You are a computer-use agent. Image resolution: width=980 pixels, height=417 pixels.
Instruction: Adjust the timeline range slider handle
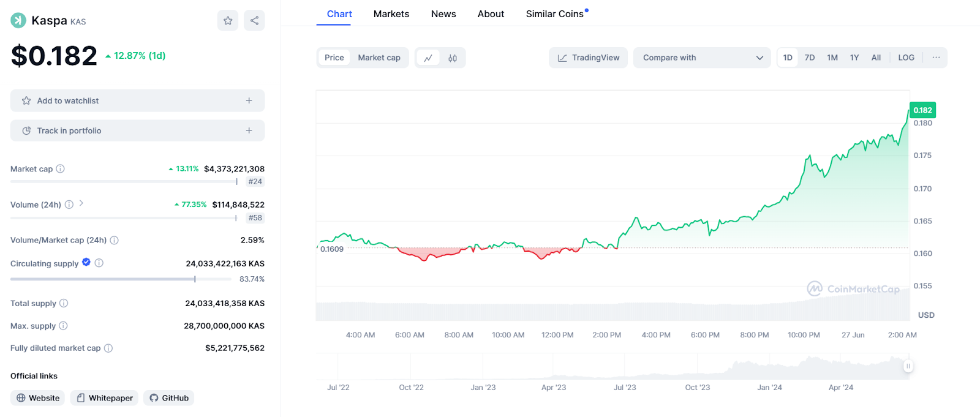click(908, 366)
